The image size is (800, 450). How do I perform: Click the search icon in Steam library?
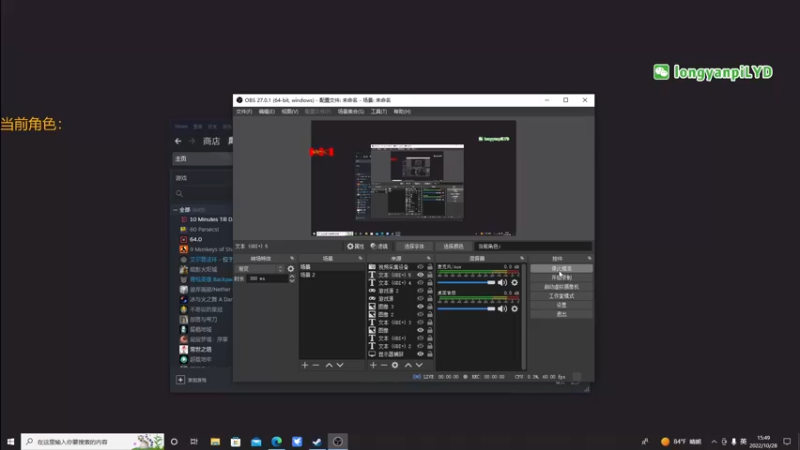tap(179, 194)
